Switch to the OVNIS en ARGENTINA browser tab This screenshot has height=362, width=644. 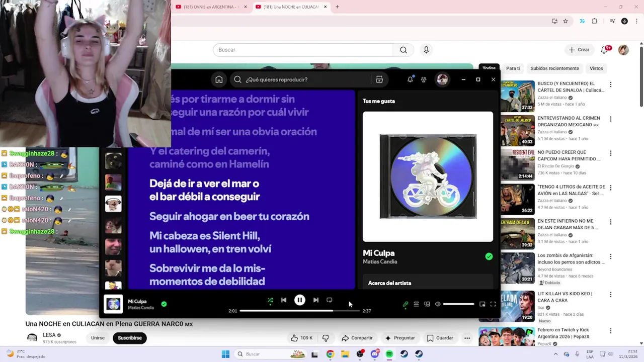(211, 7)
